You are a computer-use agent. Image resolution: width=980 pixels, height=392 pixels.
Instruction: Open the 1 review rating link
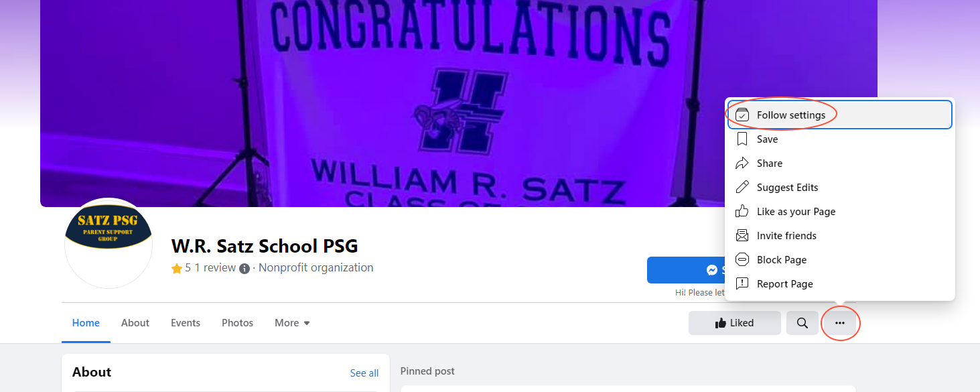click(x=215, y=268)
